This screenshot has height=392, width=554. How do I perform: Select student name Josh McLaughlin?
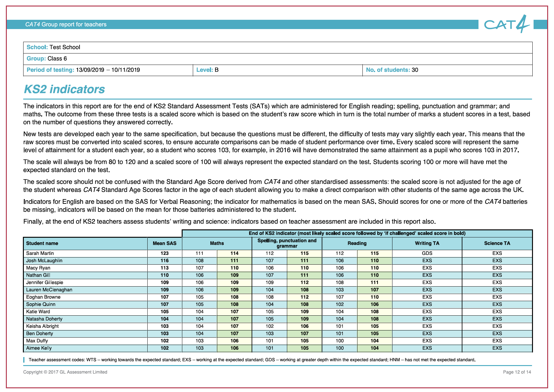(x=44, y=261)
